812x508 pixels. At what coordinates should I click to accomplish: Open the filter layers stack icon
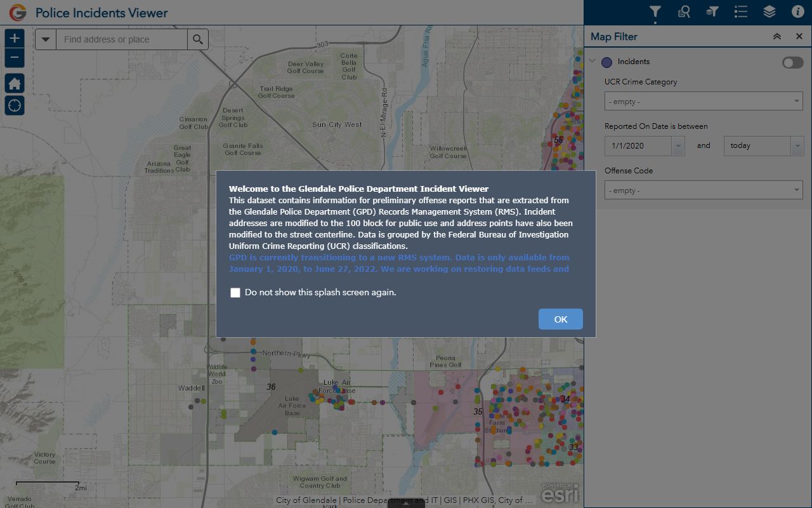click(712, 12)
